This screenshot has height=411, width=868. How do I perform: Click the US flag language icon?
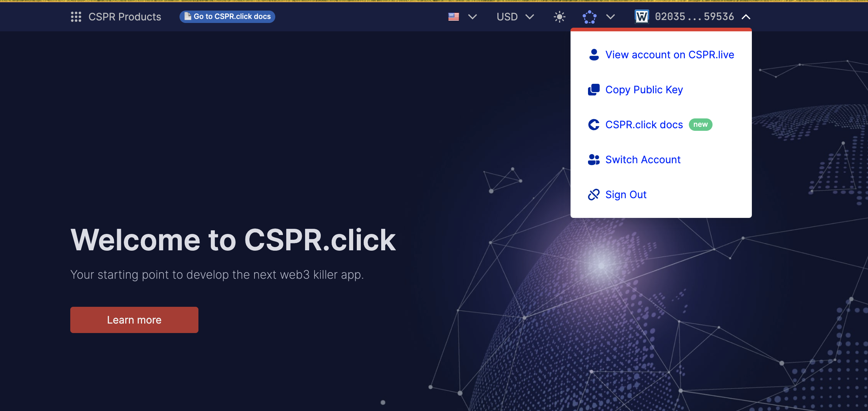[453, 17]
